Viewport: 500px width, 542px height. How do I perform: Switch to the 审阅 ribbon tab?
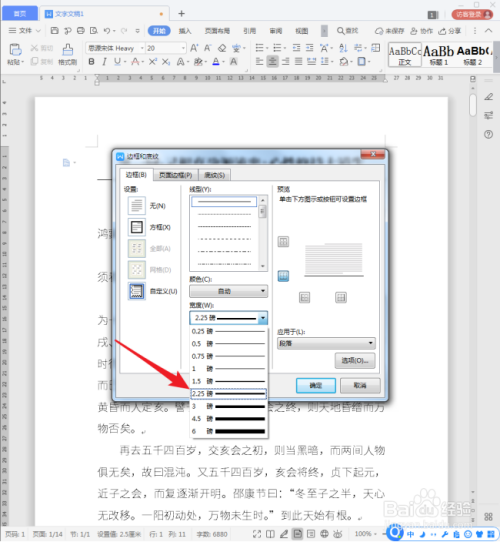click(276, 31)
